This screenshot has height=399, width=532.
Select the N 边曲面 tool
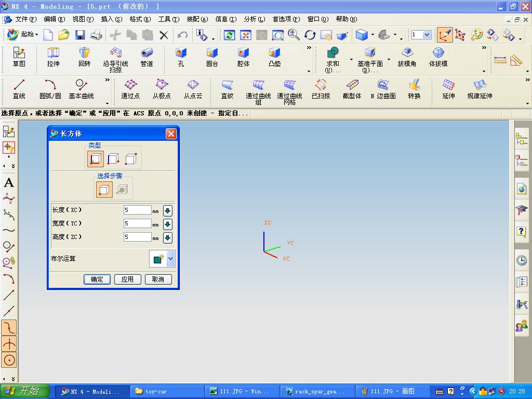[x=383, y=89]
